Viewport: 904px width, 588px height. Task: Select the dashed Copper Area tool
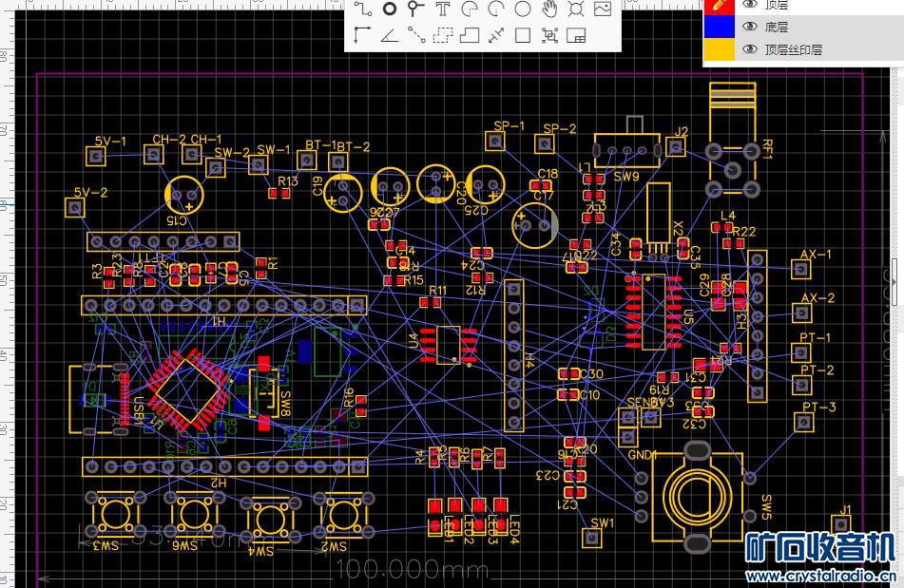tap(442, 36)
